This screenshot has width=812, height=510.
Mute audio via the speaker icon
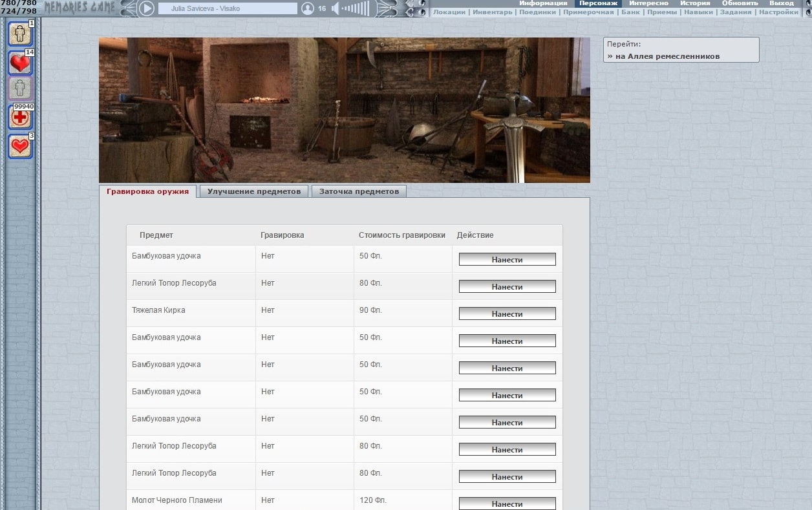(335, 8)
